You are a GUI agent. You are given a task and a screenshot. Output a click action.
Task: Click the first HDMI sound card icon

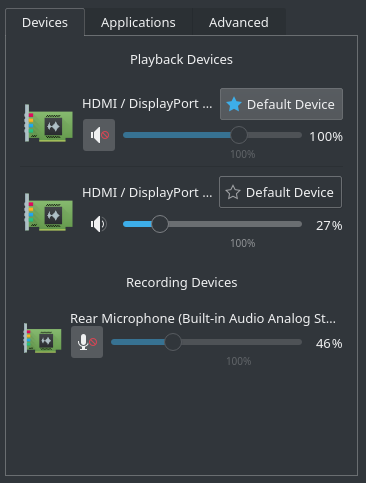tap(49, 123)
